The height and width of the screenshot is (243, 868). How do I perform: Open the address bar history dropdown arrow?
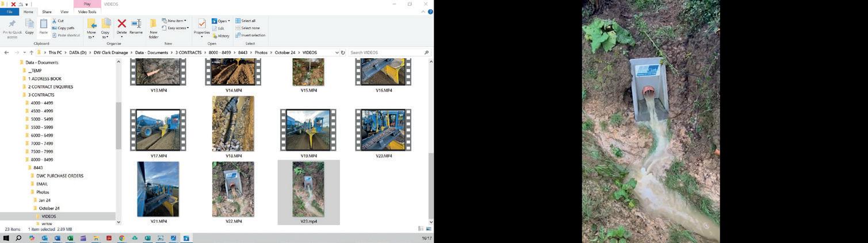coord(337,52)
